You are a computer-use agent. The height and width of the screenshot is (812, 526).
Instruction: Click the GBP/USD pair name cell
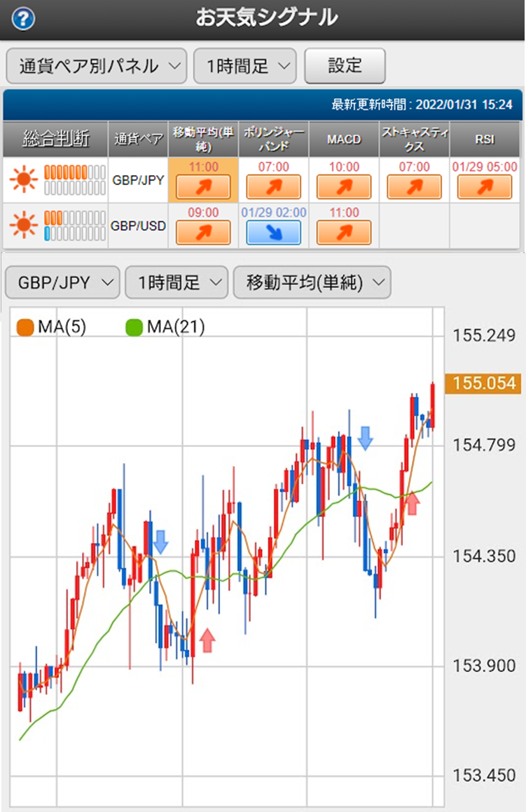click(138, 226)
